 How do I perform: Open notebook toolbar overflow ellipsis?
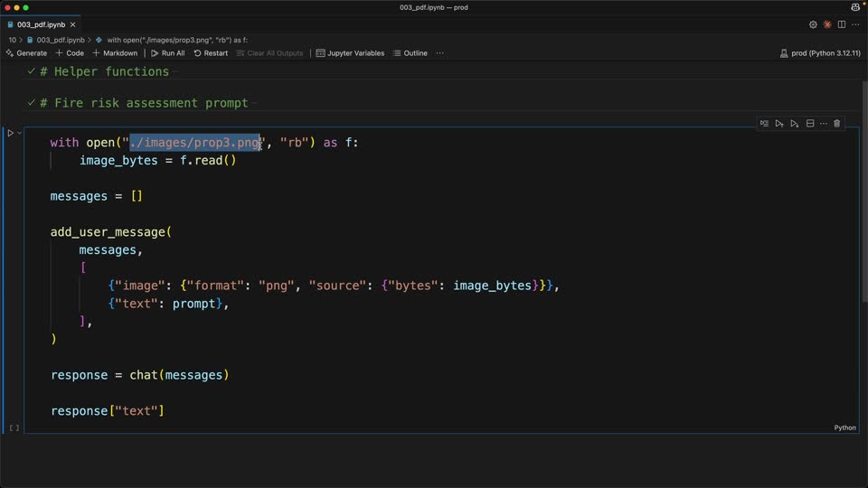pos(439,53)
